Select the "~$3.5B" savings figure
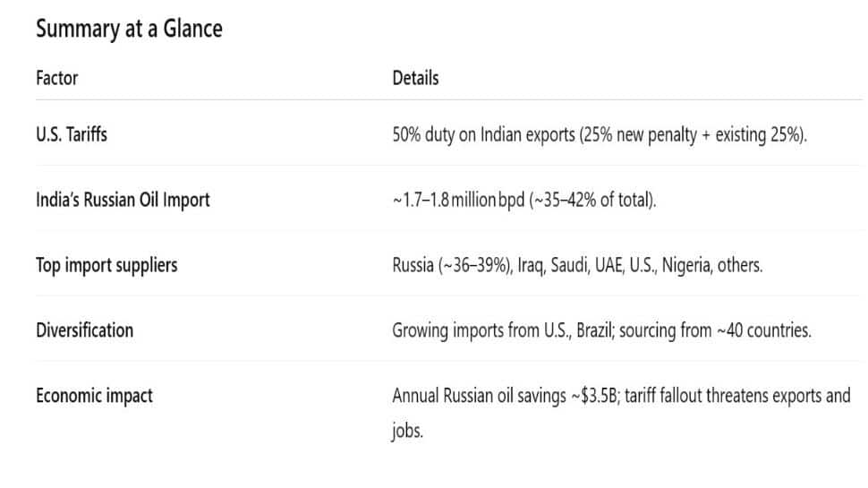 592,395
